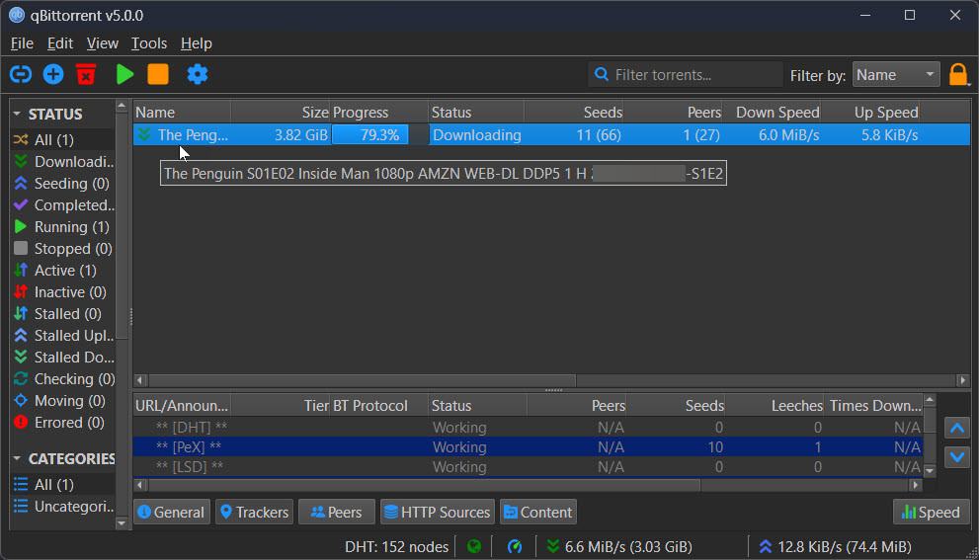Click DHT: 152 nodes status text

(396, 547)
